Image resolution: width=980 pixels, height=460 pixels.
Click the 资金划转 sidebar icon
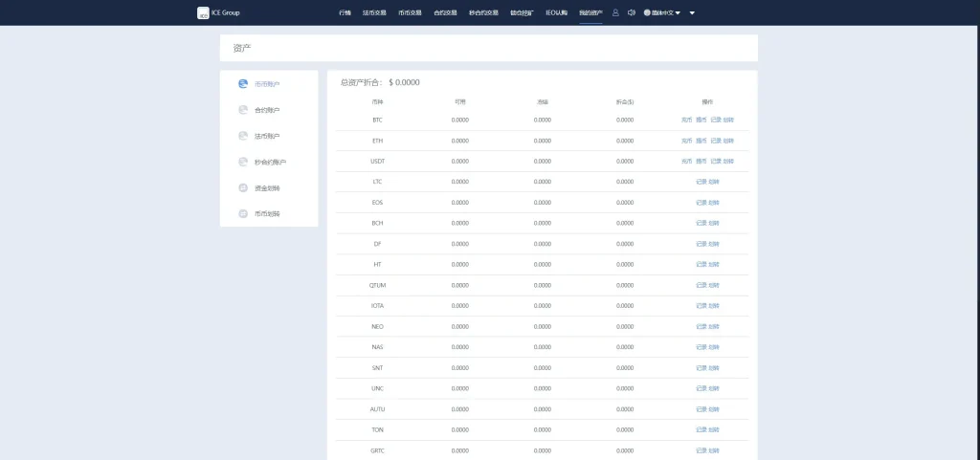[x=243, y=187]
